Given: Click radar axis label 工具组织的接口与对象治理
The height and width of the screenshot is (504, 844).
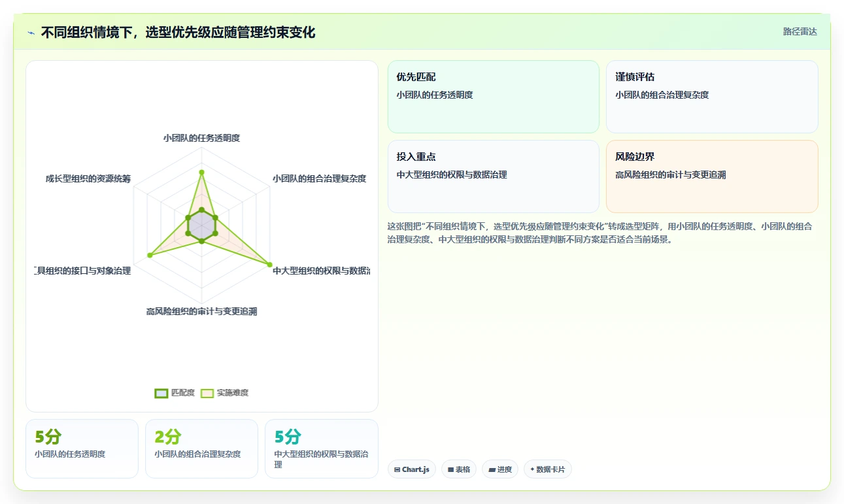Looking at the screenshot, I should pyautogui.click(x=82, y=271).
